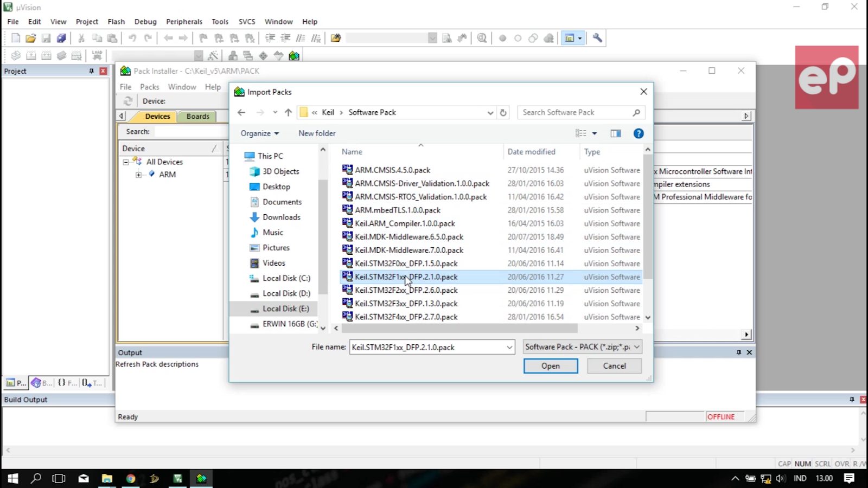The height and width of the screenshot is (488, 868).
Task: Expand the ARM device tree node
Action: pyautogui.click(x=138, y=175)
